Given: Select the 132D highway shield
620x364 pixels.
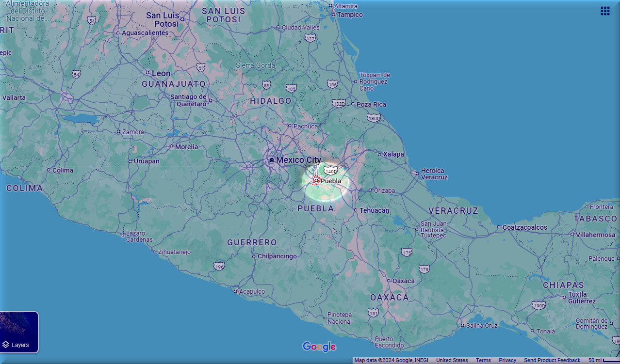Looking at the screenshot, I should point(339,103).
